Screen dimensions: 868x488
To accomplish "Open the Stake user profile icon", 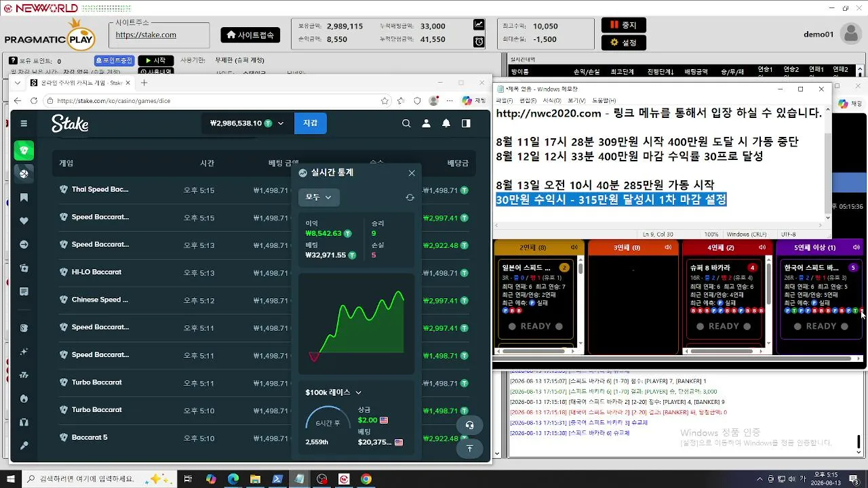I will (x=426, y=123).
